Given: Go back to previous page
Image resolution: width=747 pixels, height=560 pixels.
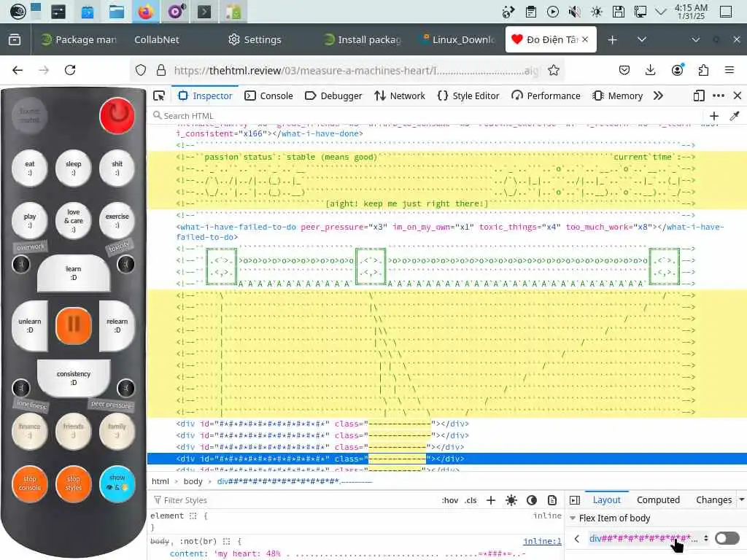Looking at the screenshot, I should (x=18, y=71).
